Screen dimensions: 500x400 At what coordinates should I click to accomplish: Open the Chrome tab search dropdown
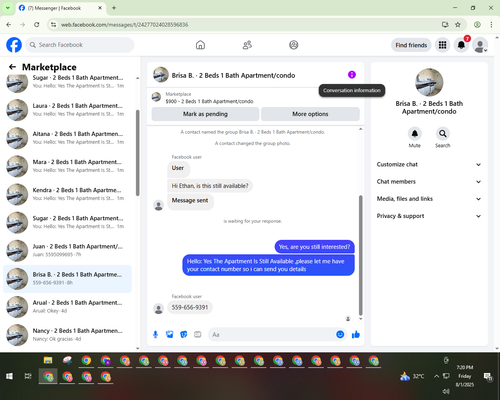(x=8, y=8)
